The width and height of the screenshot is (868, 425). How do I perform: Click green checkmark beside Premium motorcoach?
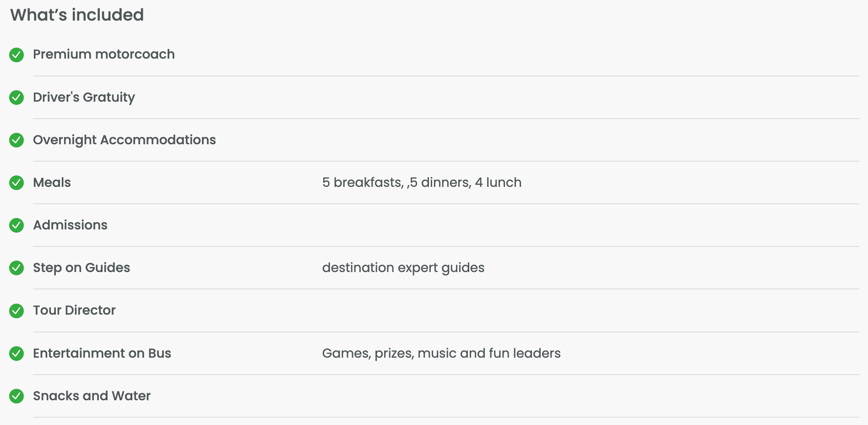pyautogui.click(x=16, y=55)
